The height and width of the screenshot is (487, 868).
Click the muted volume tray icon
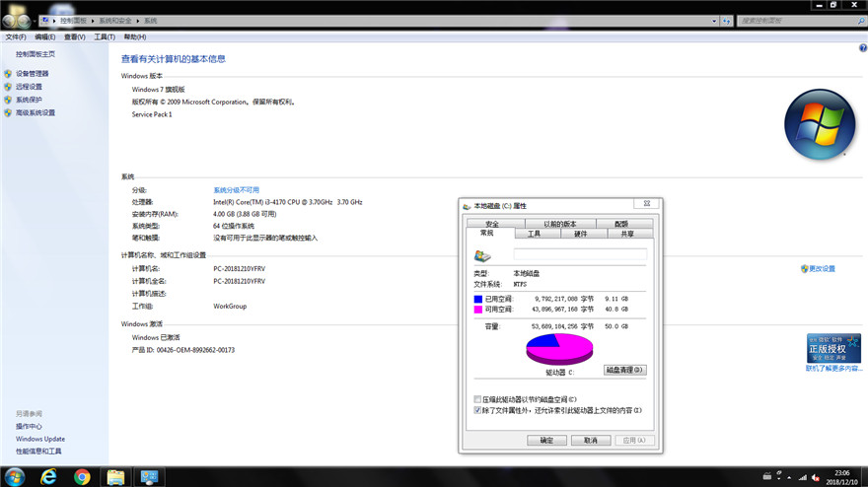tap(816, 477)
